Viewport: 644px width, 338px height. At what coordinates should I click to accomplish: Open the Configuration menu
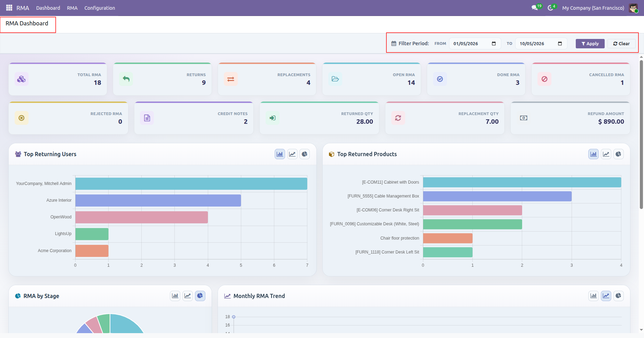coord(100,8)
